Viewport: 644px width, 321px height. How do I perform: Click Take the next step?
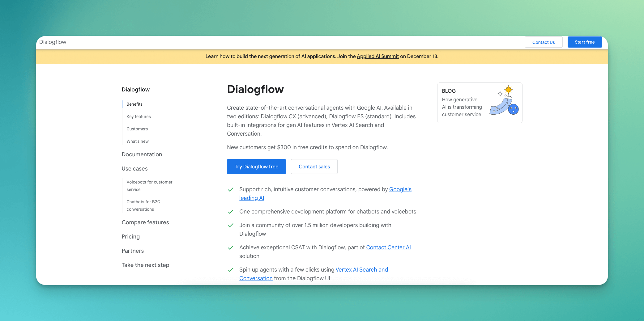(x=145, y=265)
